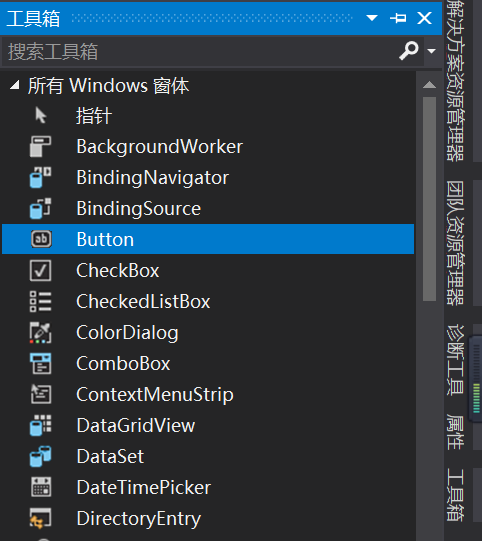Image resolution: width=482 pixels, height=541 pixels.
Task: Click the search magnifier icon
Action: pos(409,51)
